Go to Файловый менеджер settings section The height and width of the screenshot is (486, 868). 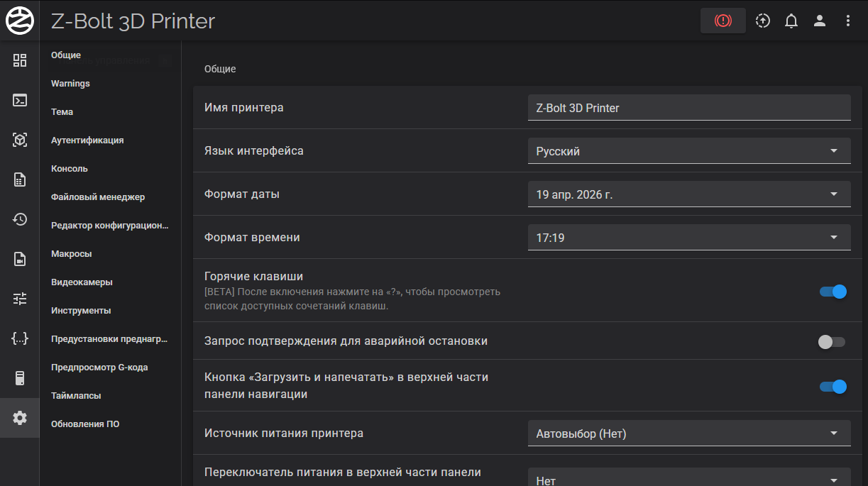coord(98,197)
